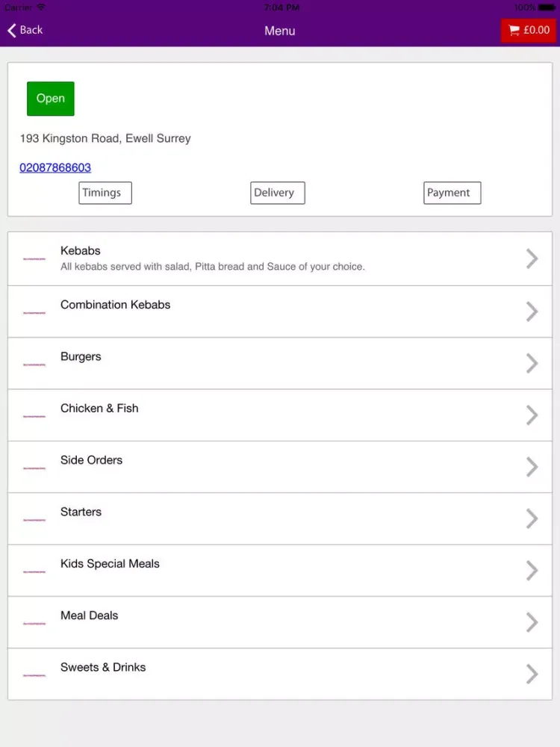Tap the thumbnail icon beside Kebabs
Image resolution: width=560 pixels, height=747 pixels.
[34, 258]
